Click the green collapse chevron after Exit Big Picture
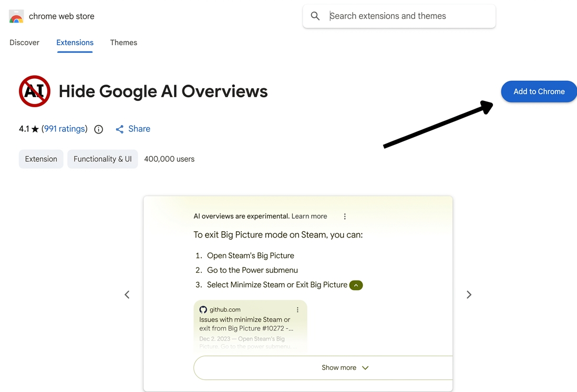577x392 pixels. coord(356,285)
